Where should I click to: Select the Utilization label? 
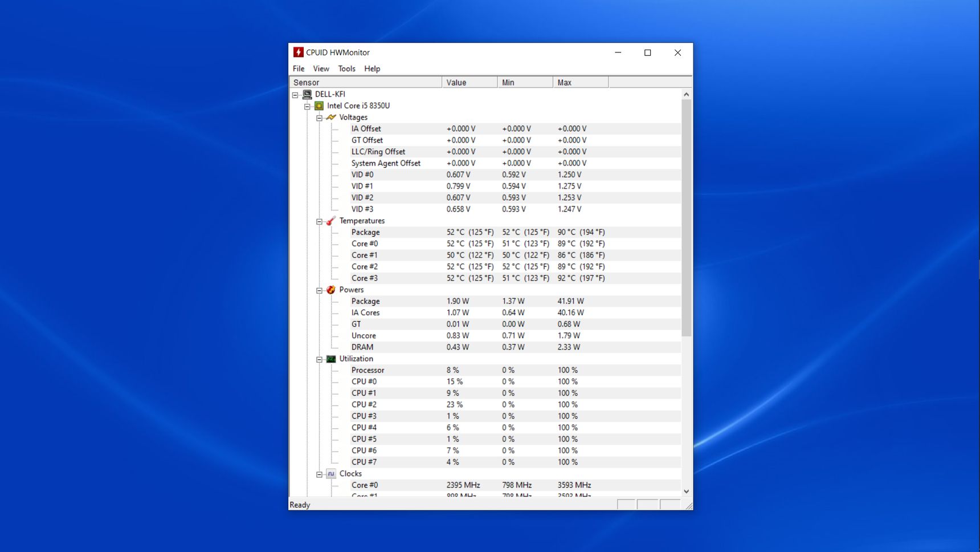tap(356, 359)
